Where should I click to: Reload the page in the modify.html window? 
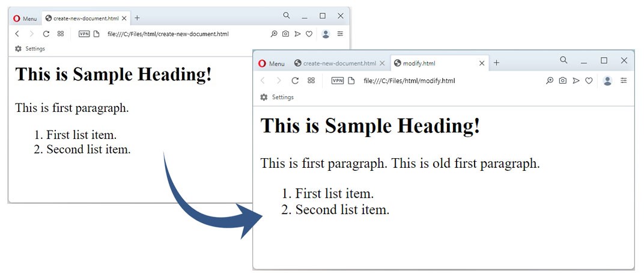point(295,81)
